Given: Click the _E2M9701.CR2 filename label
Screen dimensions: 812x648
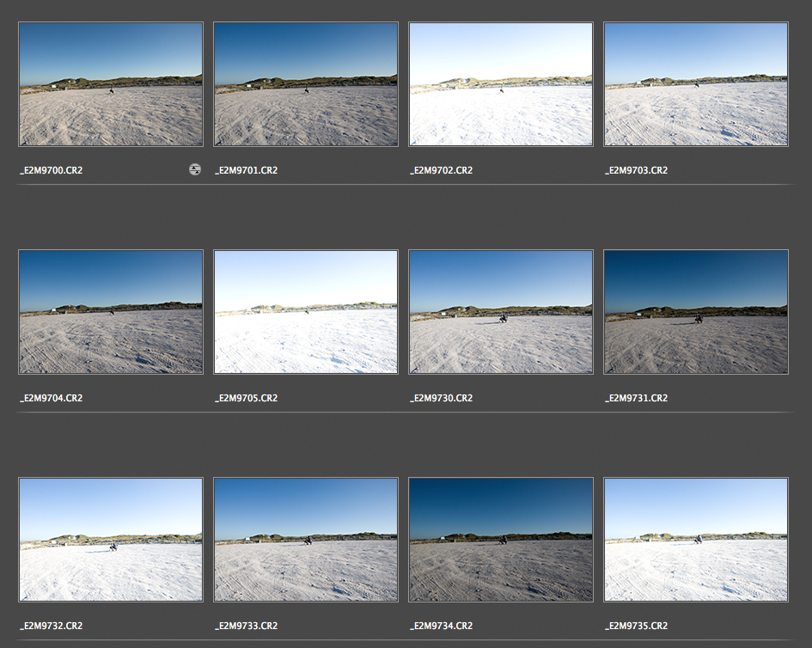Looking at the screenshot, I should 246,171.
